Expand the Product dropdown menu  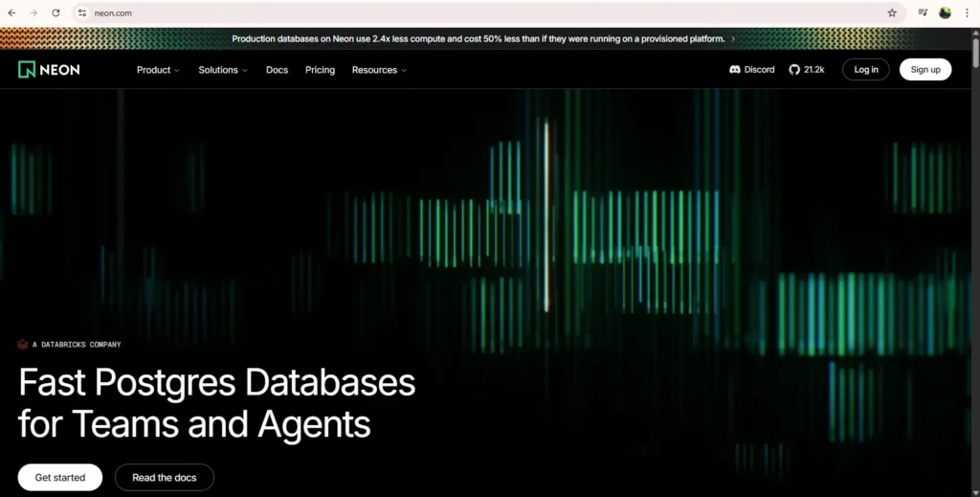pos(158,70)
